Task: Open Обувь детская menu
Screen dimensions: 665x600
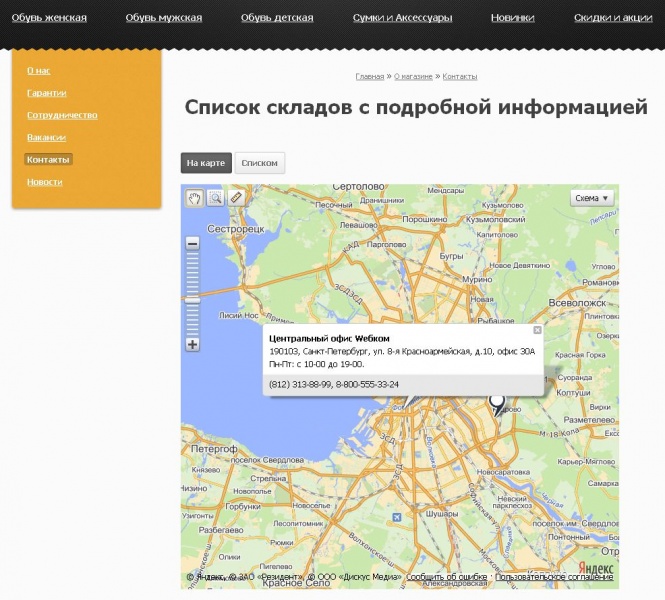Action: click(277, 18)
